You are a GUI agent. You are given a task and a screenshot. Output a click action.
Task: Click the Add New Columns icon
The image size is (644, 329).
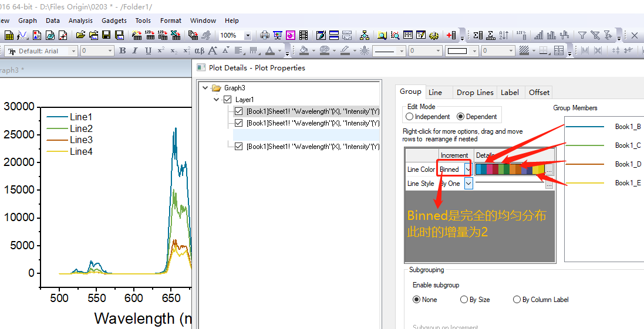click(x=451, y=35)
